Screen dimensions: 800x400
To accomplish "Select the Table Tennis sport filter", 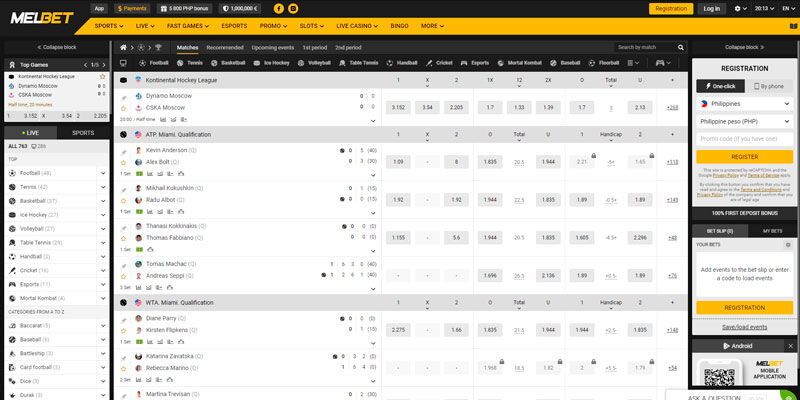I will 359,63.
